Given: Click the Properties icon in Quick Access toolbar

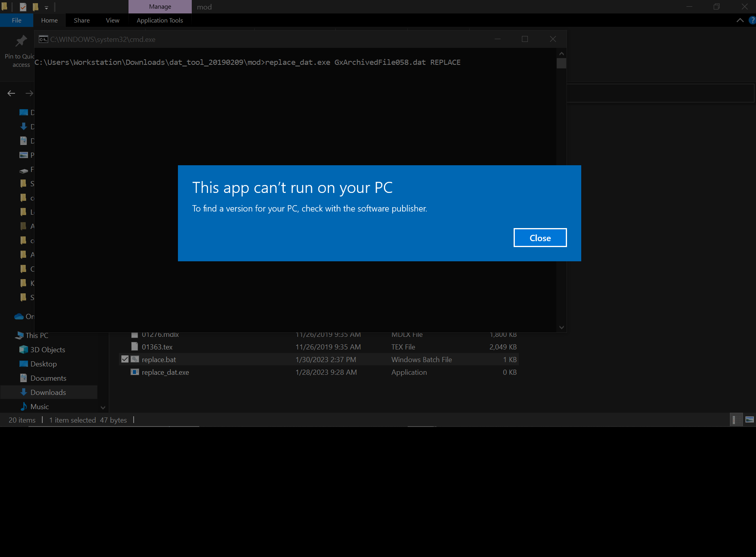Looking at the screenshot, I should pos(23,7).
